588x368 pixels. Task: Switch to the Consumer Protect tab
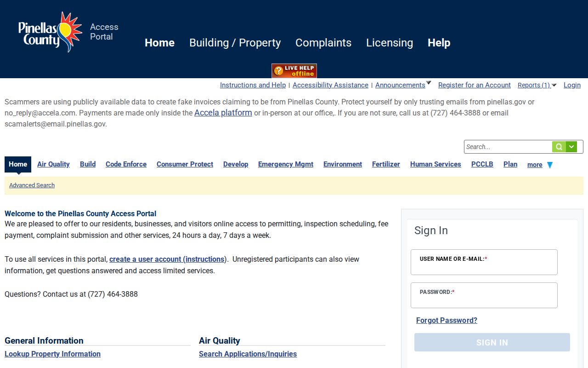(x=185, y=164)
